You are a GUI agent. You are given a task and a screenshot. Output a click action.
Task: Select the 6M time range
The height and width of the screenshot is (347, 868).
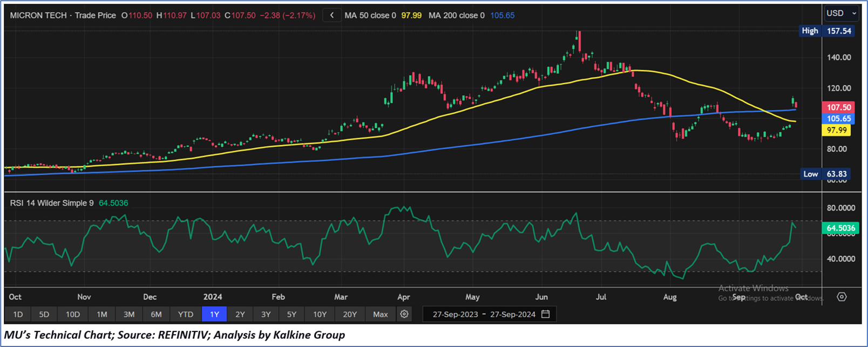[x=156, y=314]
